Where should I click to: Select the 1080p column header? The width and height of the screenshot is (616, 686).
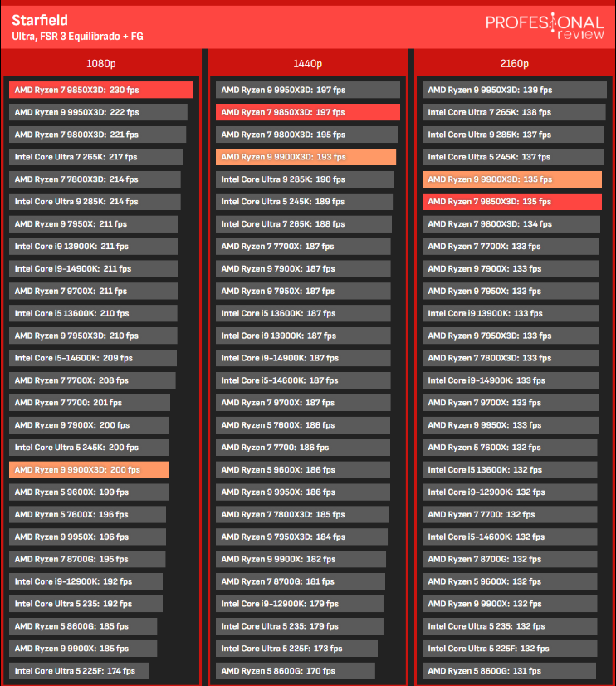(101, 64)
